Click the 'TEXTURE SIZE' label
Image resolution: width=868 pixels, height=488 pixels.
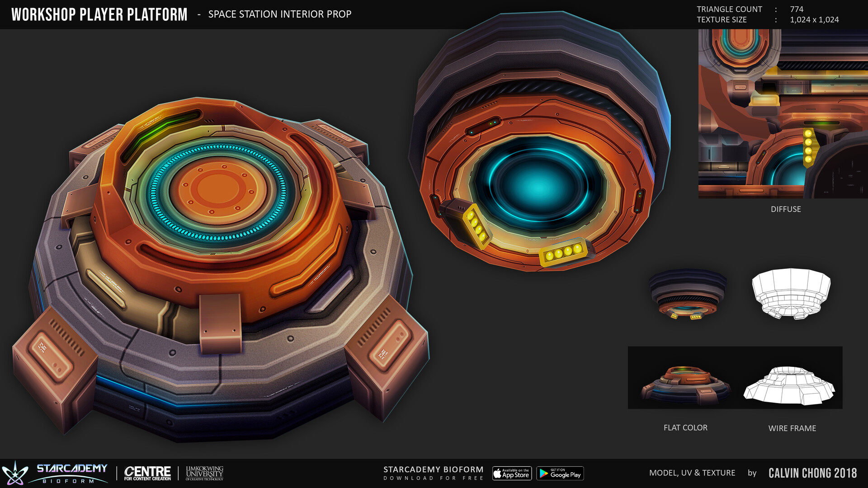(x=722, y=19)
